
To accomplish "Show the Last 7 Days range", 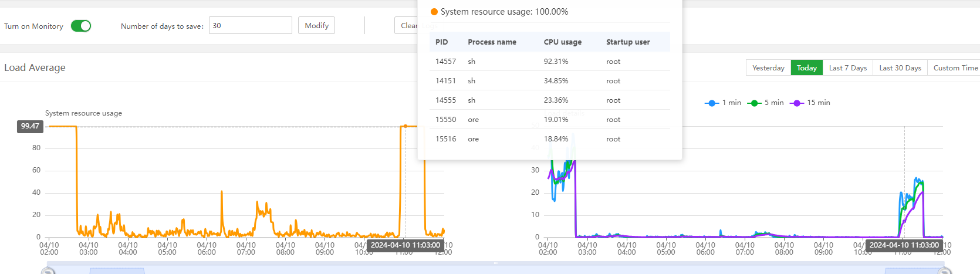I will point(847,68).
